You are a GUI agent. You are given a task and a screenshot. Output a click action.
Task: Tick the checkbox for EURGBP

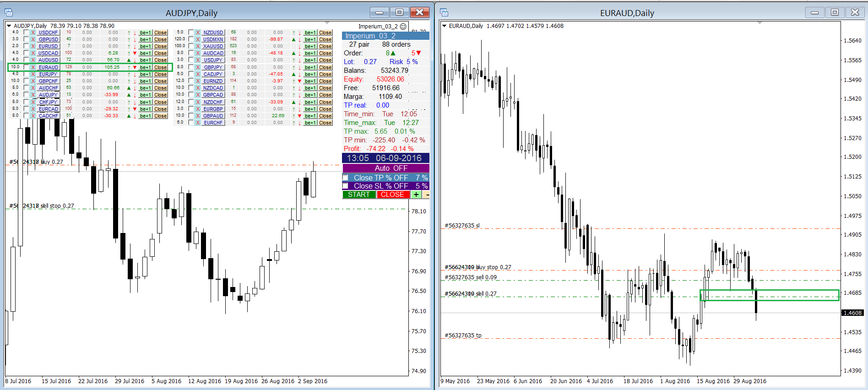pyautogui.click(x=191, y=109)
